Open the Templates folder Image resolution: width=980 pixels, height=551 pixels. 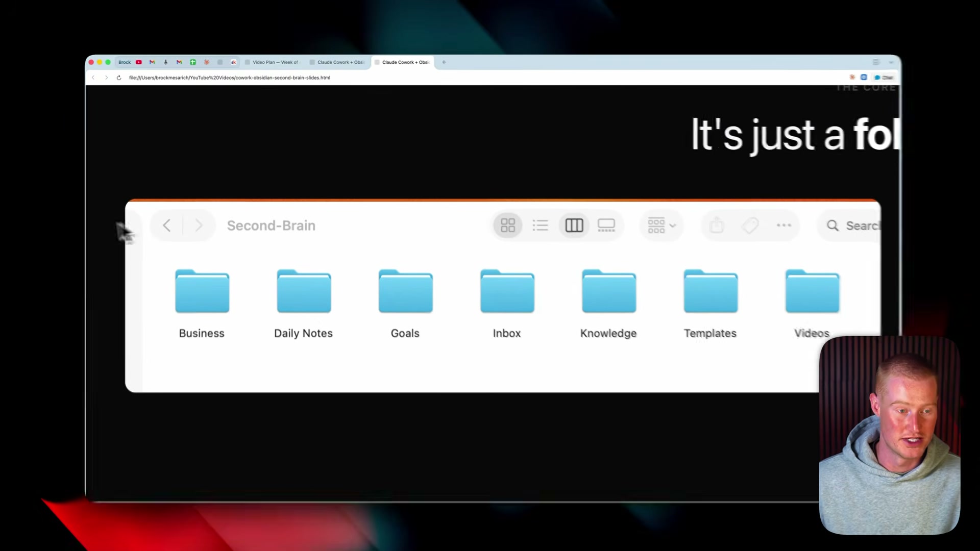[710, 292]
